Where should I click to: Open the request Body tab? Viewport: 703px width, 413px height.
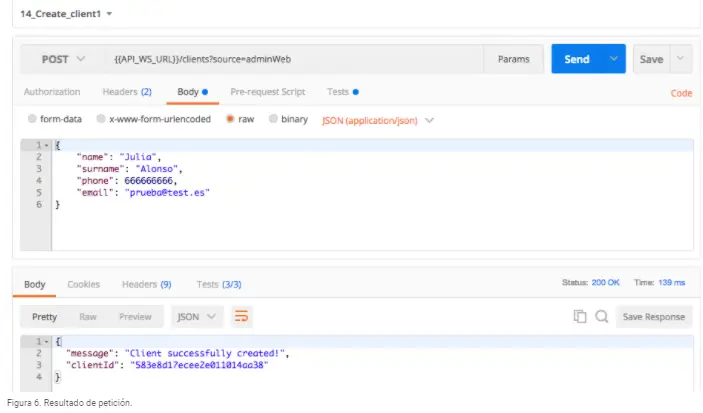point(192,92)
